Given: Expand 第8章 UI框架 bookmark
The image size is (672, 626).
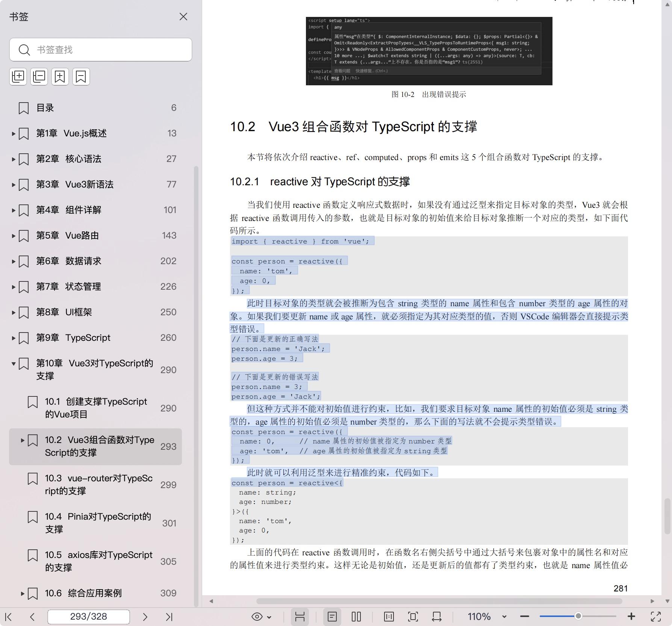Looking at the screenshot, I should pyautogui.click(x=14, y=312).
